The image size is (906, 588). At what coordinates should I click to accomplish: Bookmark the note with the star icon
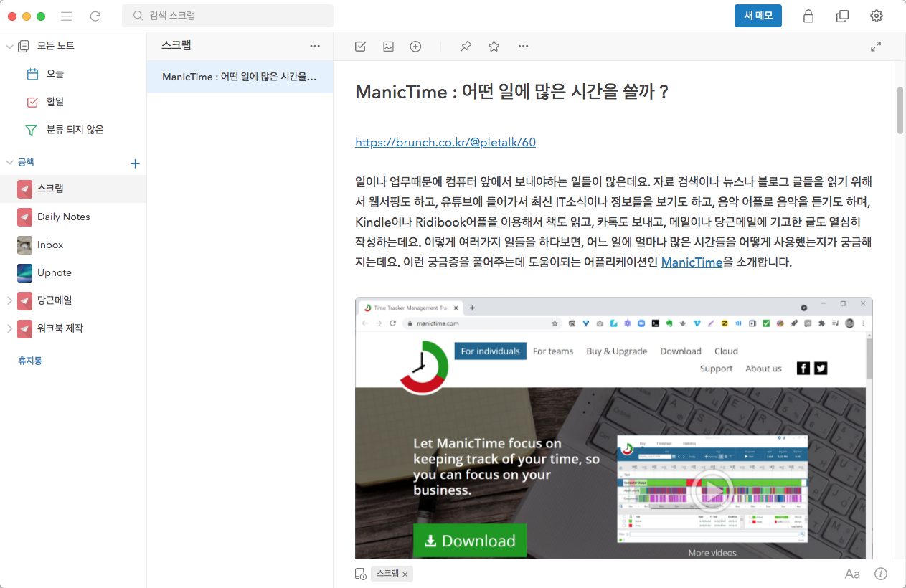[494, 47]
